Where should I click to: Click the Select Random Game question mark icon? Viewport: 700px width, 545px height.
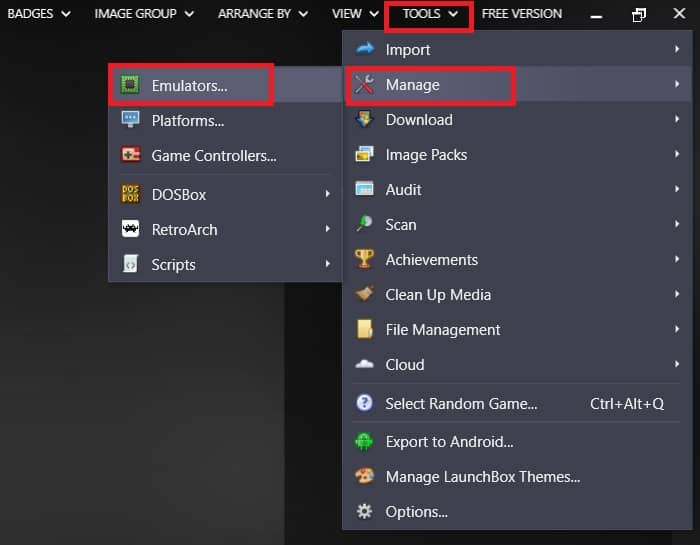(x=364, y=403)
